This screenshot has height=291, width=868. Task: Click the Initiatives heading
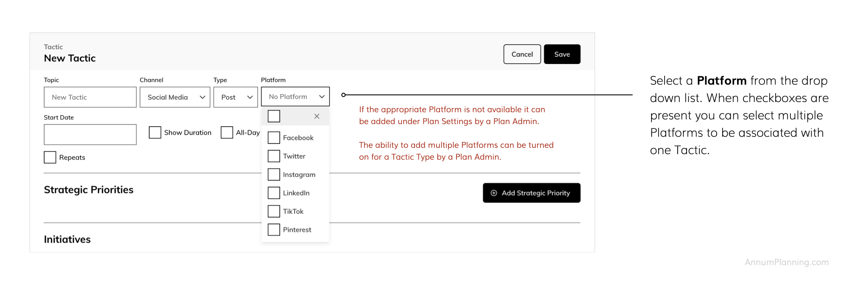pos(67,239)
